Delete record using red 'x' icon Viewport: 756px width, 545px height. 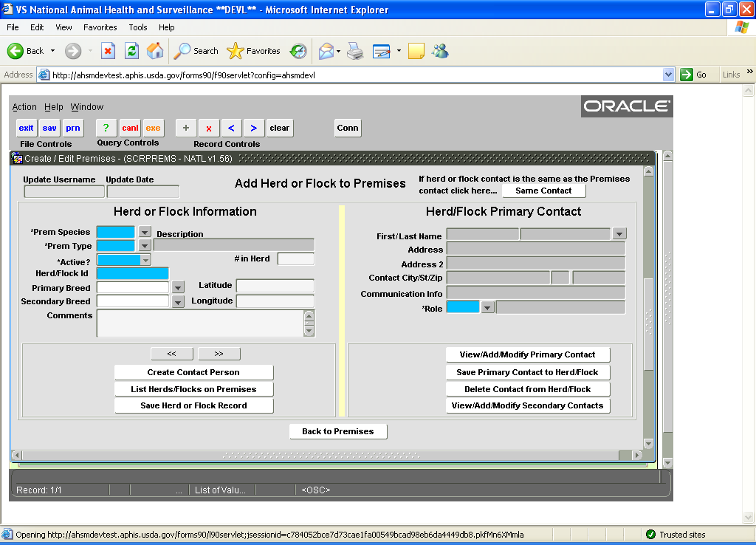pyautogui.click(x=208, y=128)
